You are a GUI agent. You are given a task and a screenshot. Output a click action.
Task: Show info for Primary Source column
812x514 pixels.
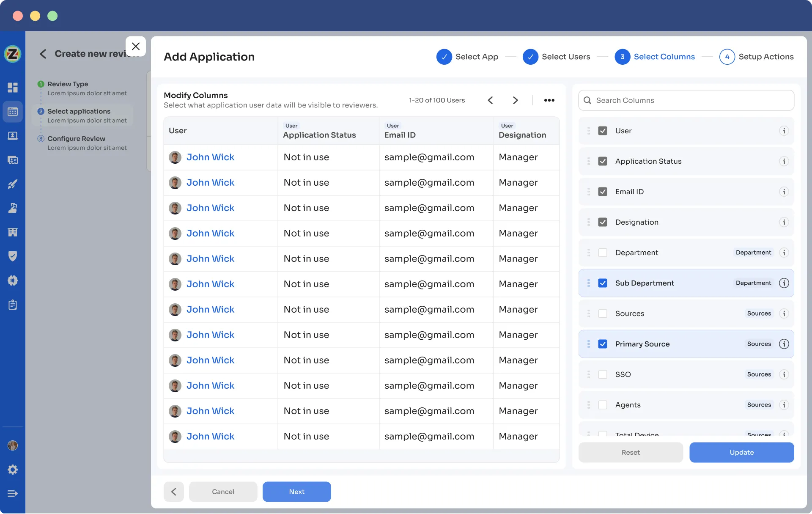[784, 344]
